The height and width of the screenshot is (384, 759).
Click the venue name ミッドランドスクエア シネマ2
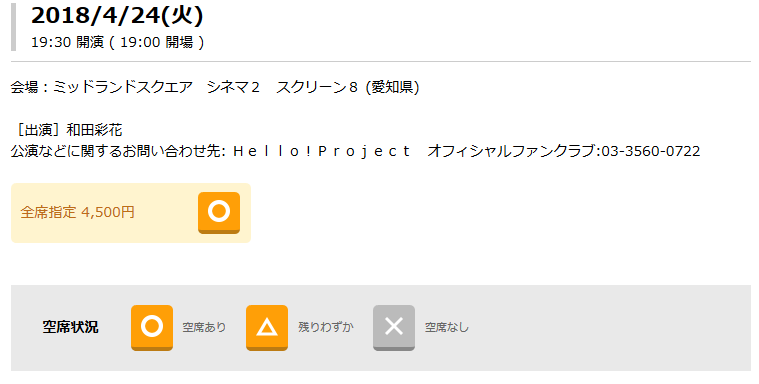(156, 87)
